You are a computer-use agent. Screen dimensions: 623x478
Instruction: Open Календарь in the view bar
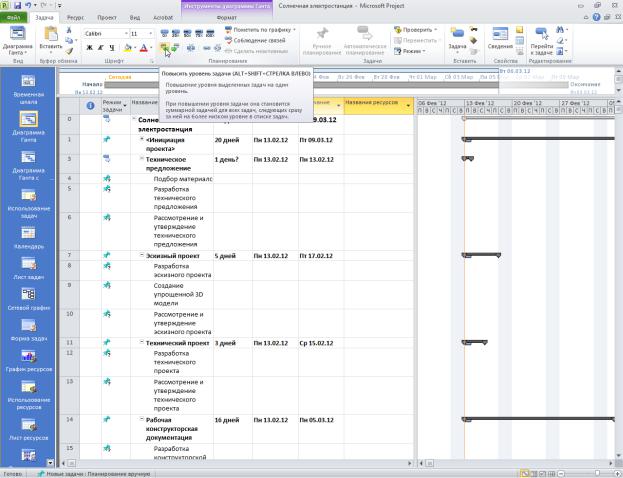tap(29, 237)
